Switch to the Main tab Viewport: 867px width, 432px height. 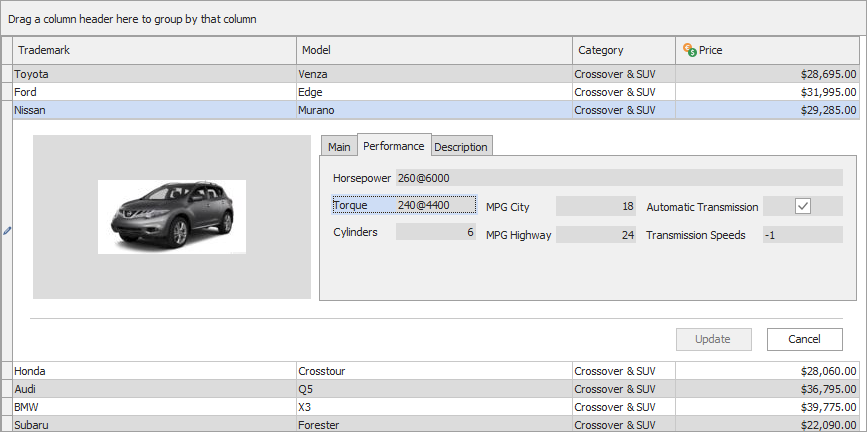coord(339,147)
